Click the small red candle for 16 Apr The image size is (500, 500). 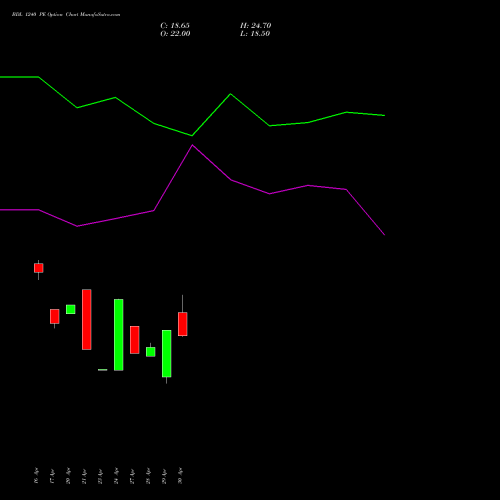(x=39, y=268)
